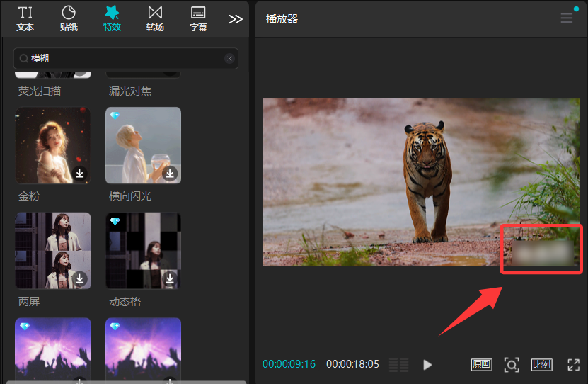
Task: Toggle the 原画 original quality button
Action: click(x=481, y=365)
